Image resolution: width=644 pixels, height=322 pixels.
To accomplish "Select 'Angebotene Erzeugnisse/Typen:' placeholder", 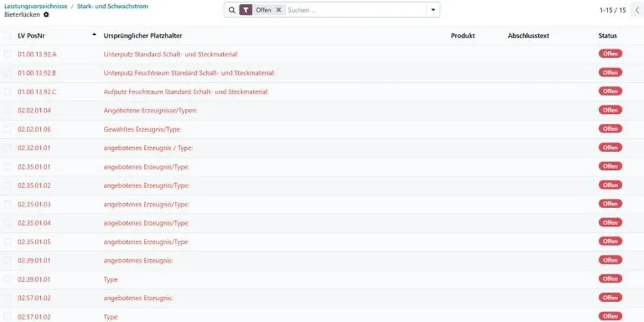I will [150, 111].
